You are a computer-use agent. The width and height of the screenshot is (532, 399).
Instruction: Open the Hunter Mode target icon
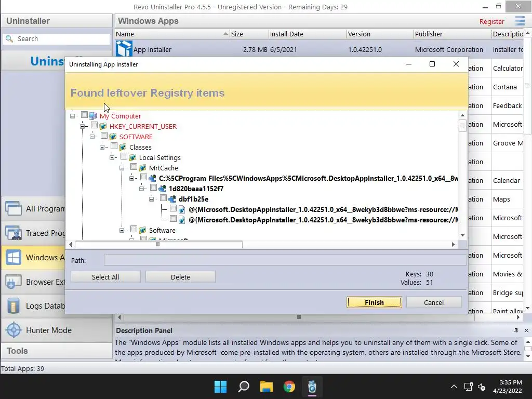click(14, 330)
